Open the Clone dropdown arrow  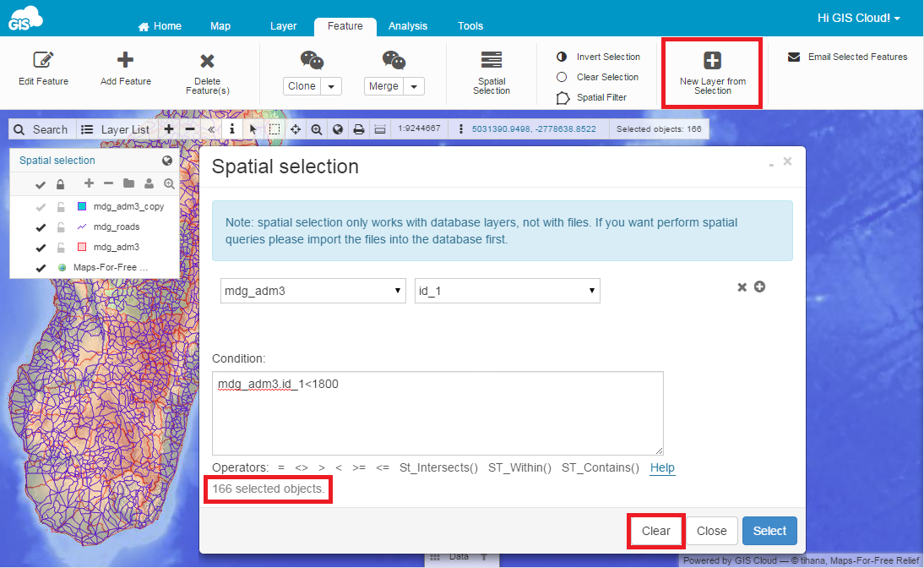click(x=332, y=86)
